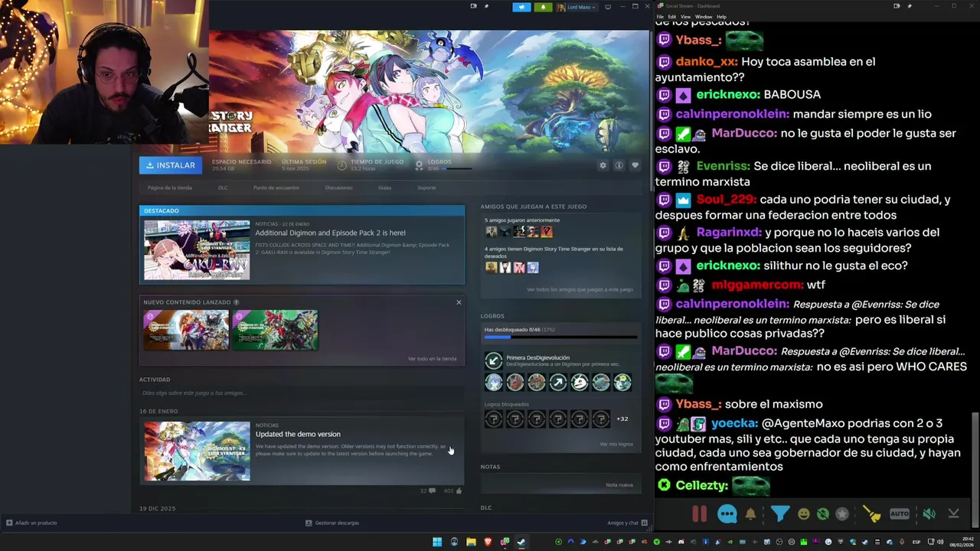Open the Página de la tienda tab
Viewport: 980px width, 551px height.
click(x=170, y=187)
